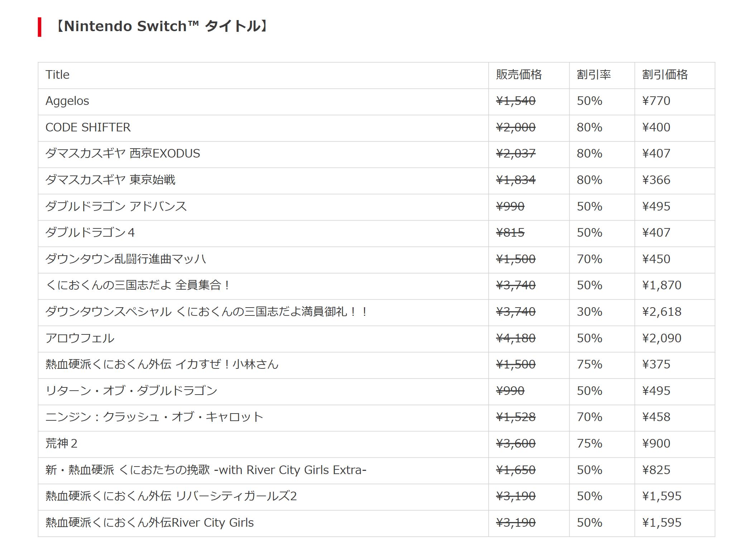Image resolution: width=753 pixels, height=560 pixels.
Task: Select the アロウフェル title cell
Action: tap(80, 338)
